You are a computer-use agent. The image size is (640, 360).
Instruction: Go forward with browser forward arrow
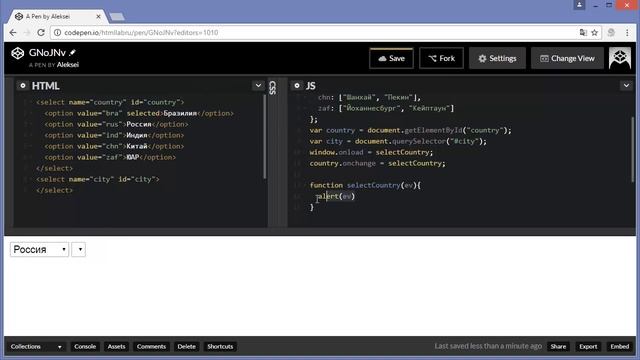(x=27, y=33)
